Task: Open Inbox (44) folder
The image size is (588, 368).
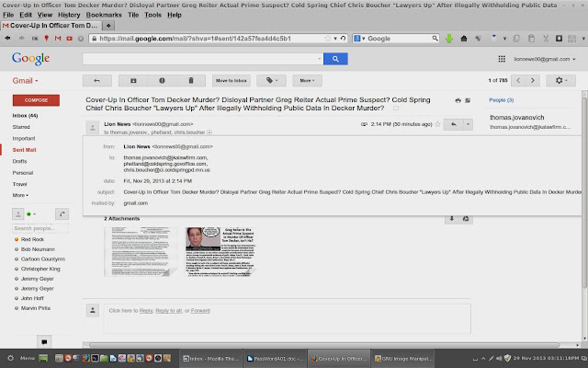Action: 25,116
